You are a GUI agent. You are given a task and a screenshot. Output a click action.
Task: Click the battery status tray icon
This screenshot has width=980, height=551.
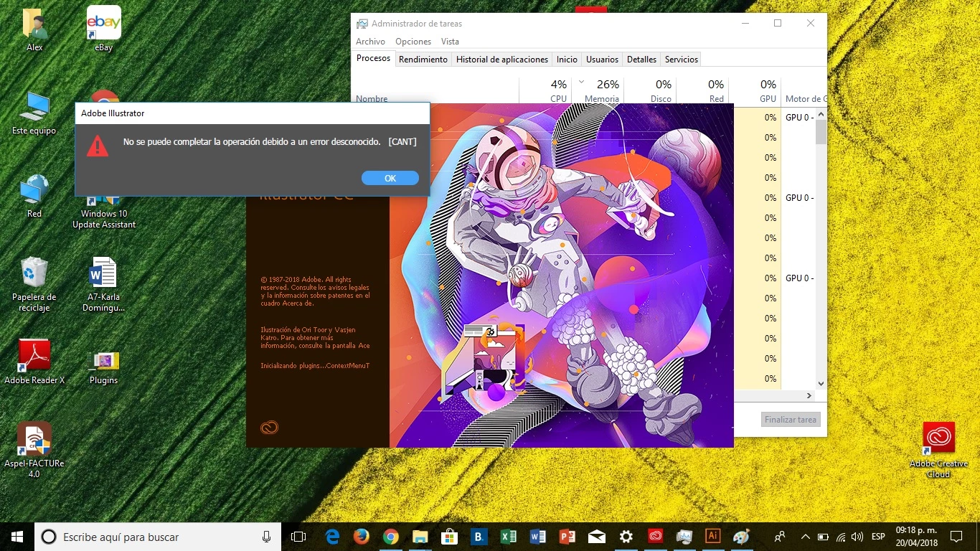tap(823, 537)
